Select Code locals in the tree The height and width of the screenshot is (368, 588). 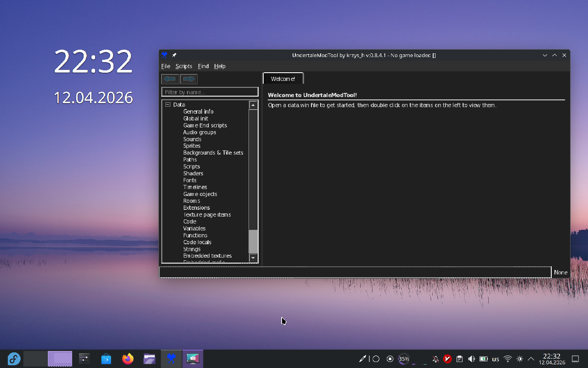[x=197, y=242]
